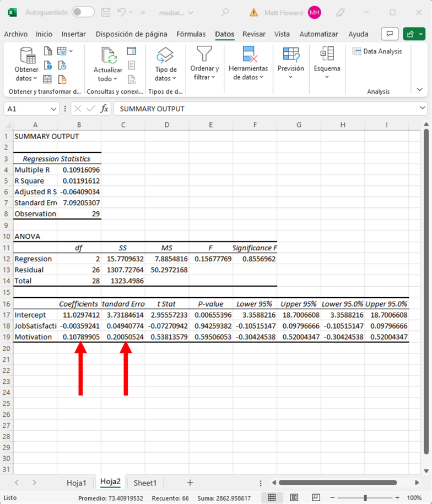Click the Actualizar todo refresh icon
This screenshot has width=432, height=504.
(108, 56)
